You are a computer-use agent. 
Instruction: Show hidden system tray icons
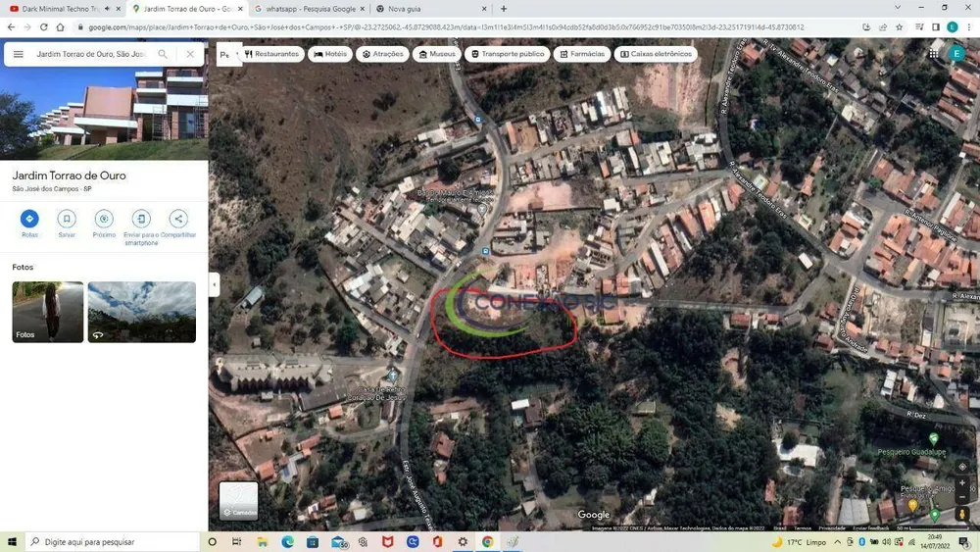[x=838, y=542]
